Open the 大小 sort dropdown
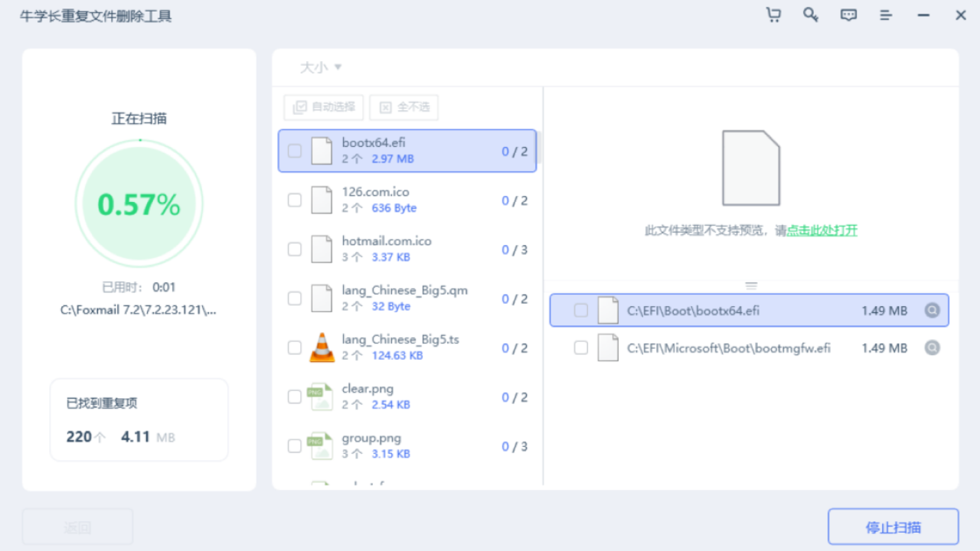 [x=320, y=67]
